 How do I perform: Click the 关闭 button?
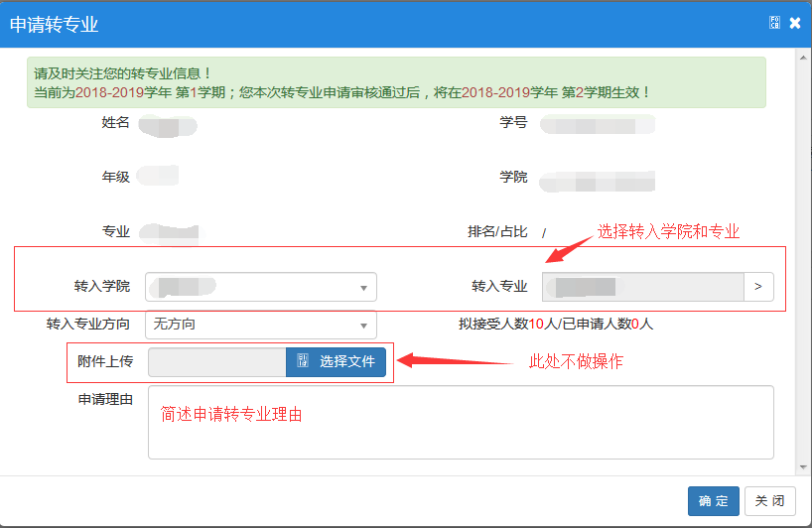point(769,501)
